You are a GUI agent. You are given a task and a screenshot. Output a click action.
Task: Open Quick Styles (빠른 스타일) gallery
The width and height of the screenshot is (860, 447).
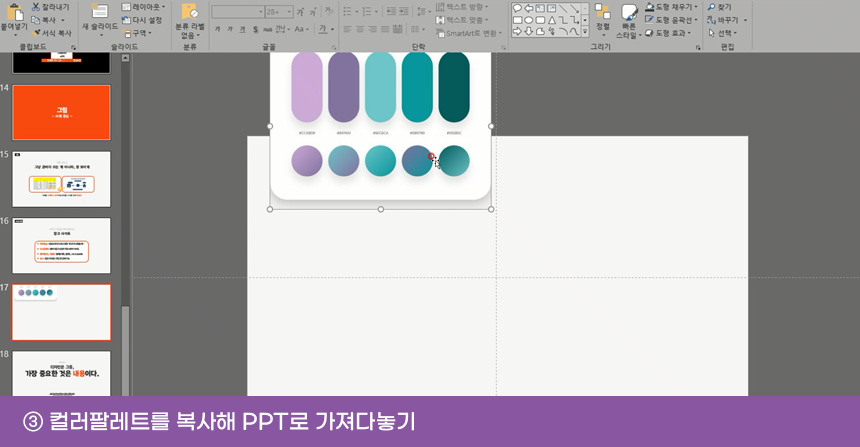click(x=629, y=22)
